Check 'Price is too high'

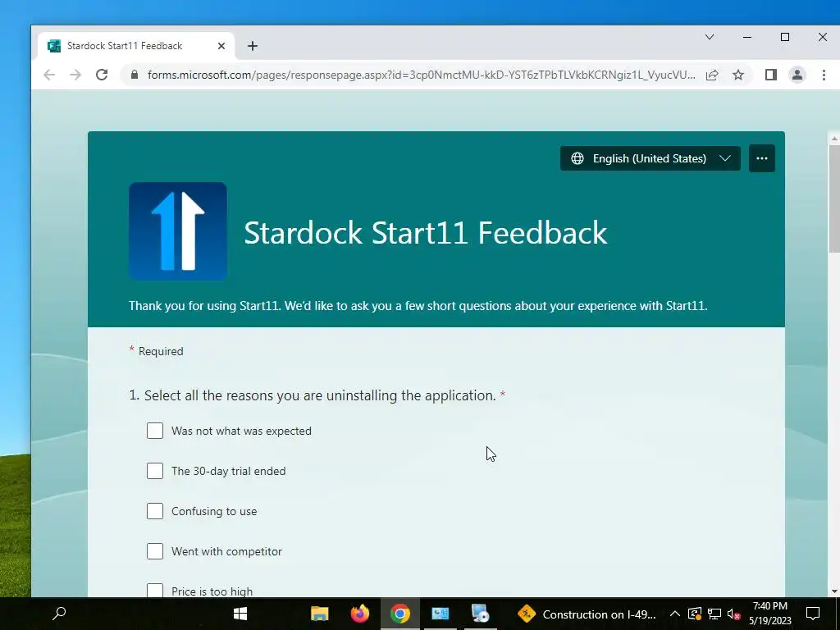click(155, 591)
